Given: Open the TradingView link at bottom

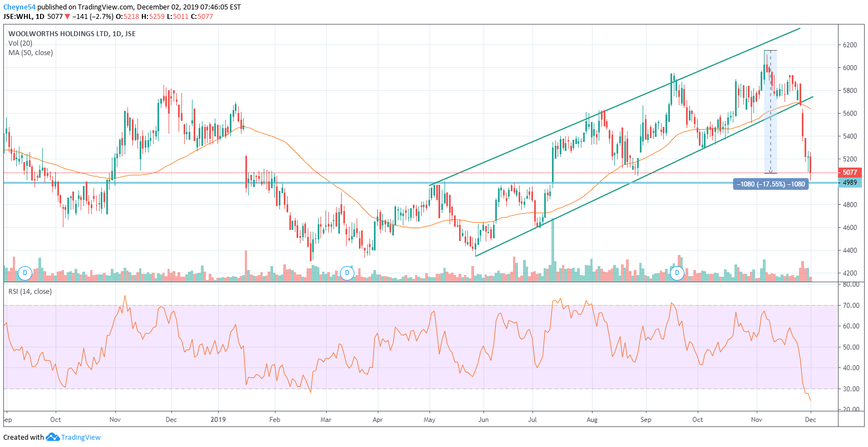Looking at the screenshot, I should (81, 438).
